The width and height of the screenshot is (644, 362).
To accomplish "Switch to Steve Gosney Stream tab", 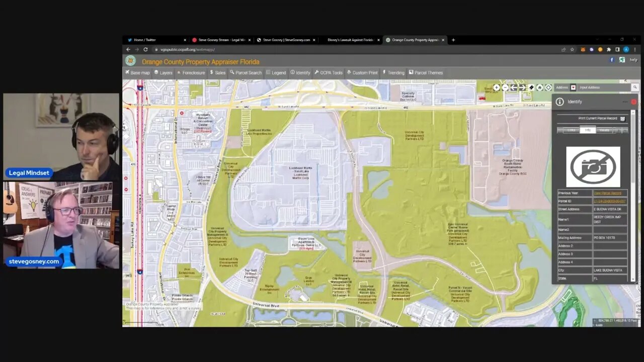I will tap(221, 40).
